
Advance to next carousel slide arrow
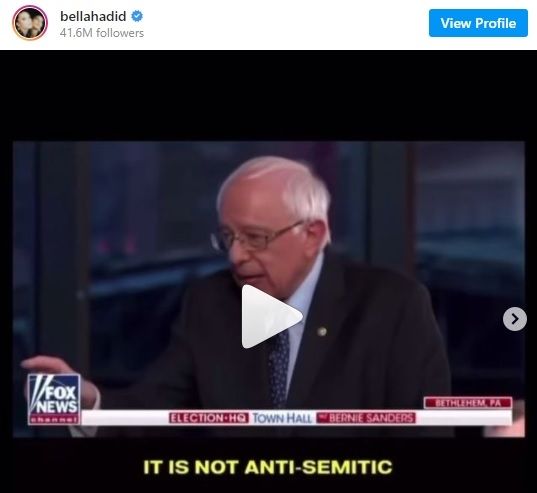tap(515, 319)
